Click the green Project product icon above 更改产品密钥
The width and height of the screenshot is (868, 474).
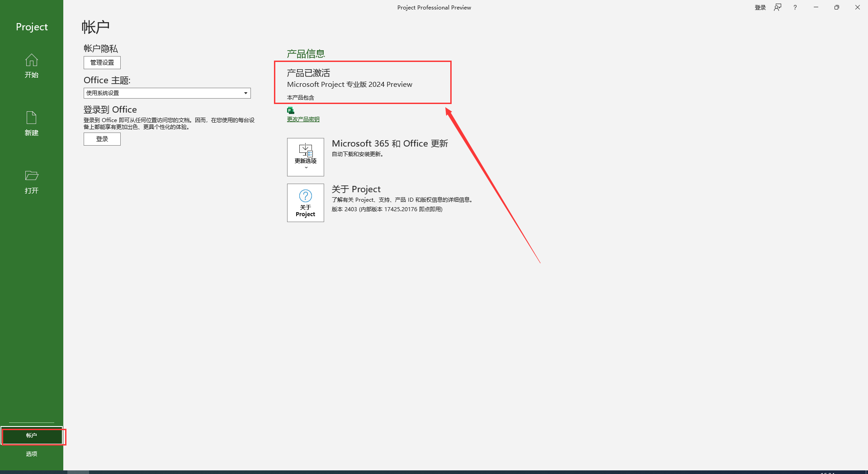[290, 110]
